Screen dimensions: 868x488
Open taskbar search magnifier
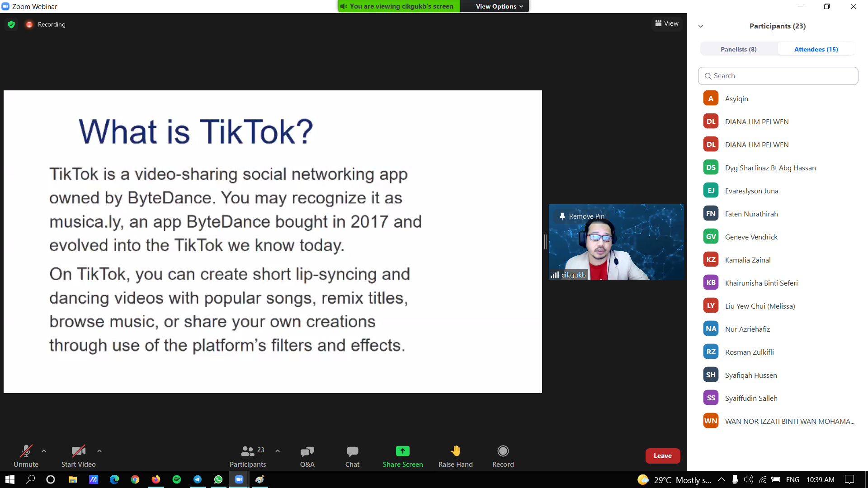click(30, 479)
